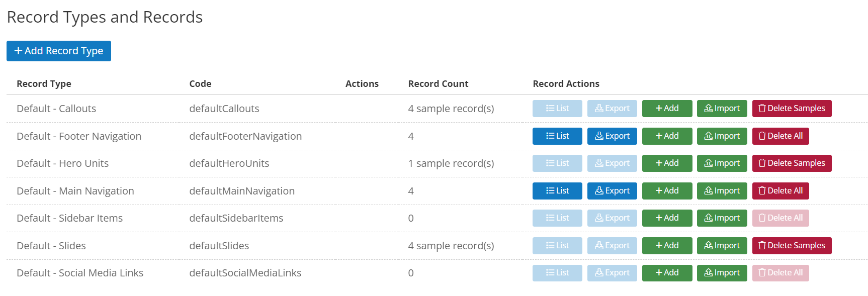This screenshot has width=868, height=296.
Task: Delete All Footer Navigation records
Action: [x=780, y=136]
